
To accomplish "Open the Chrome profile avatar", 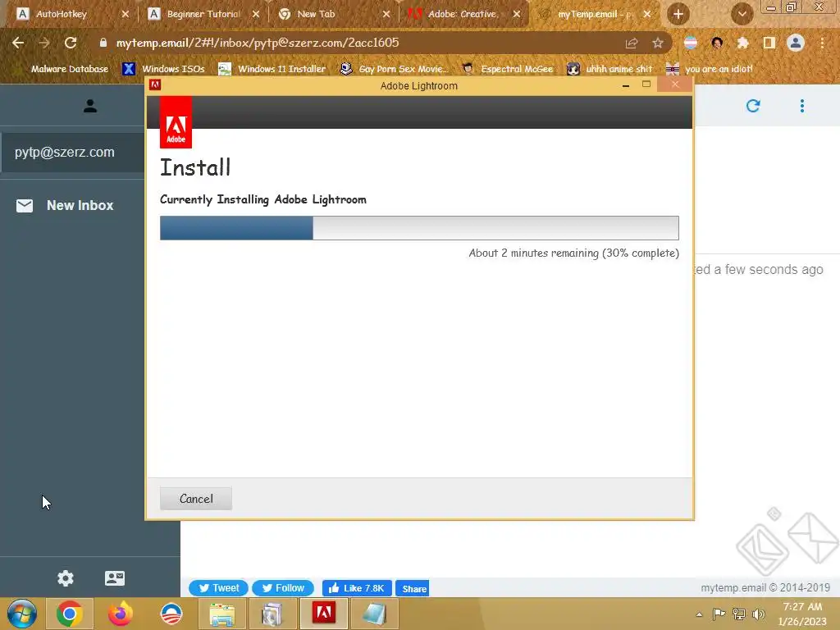I will coord(796,43).
